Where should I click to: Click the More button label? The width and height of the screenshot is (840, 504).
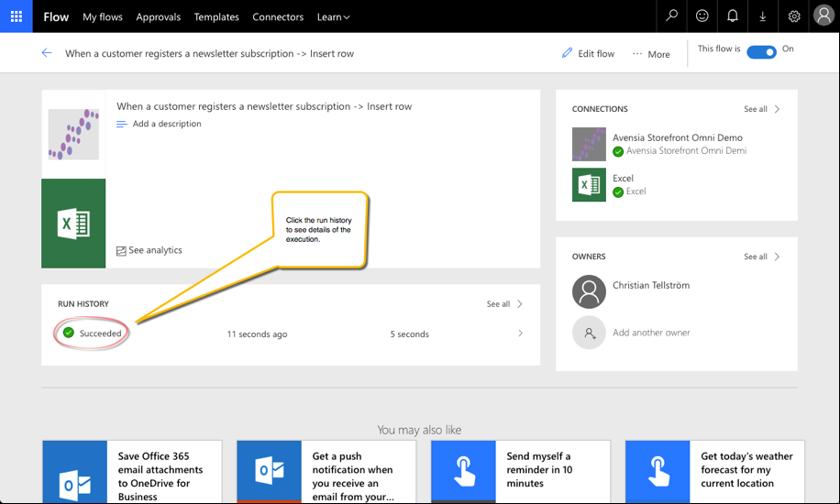(x=659, y=54)
